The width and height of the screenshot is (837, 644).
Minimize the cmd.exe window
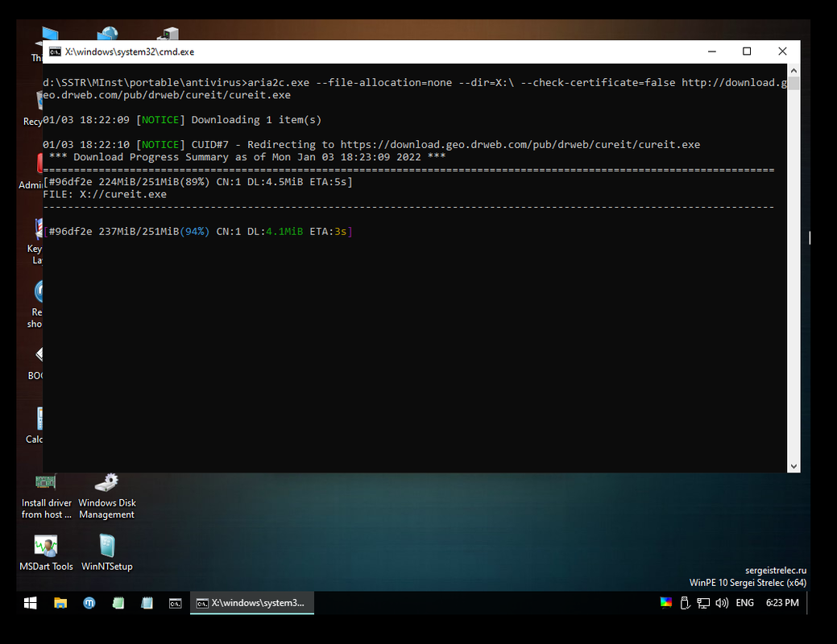(x=711, y=52)
